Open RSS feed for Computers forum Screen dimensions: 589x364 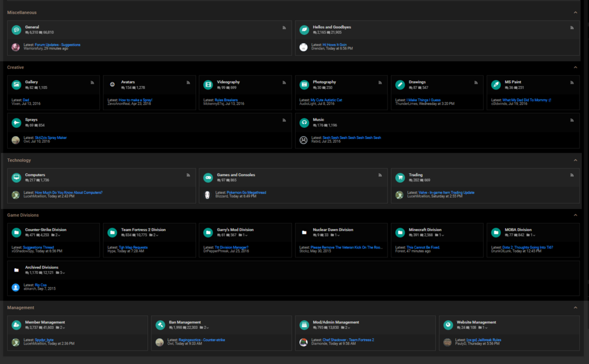click(188, 175)
